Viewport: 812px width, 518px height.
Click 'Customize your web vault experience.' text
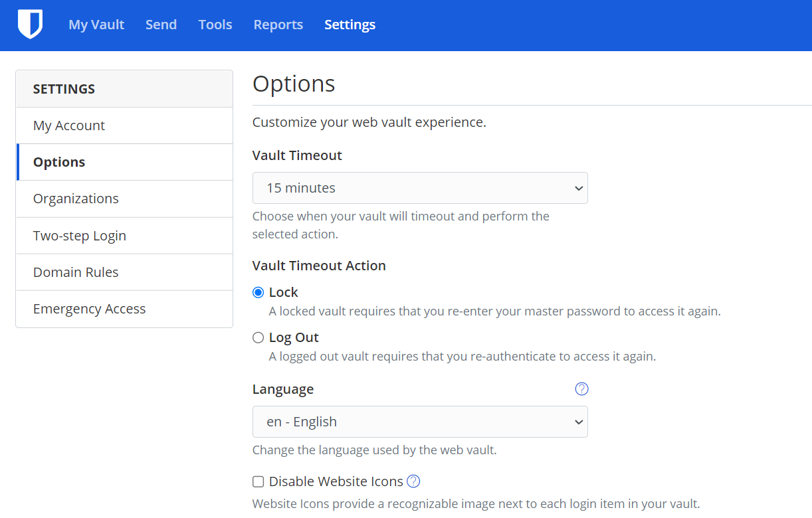369,123
